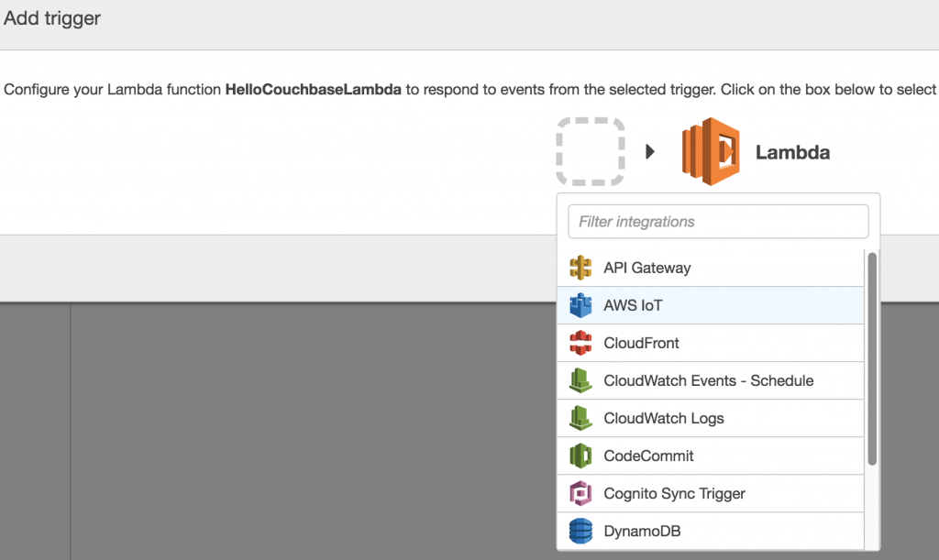This screenshot has height=560, width=939.
Task: Open the empty dashed trigger box
Action: [x=591, y=151]
